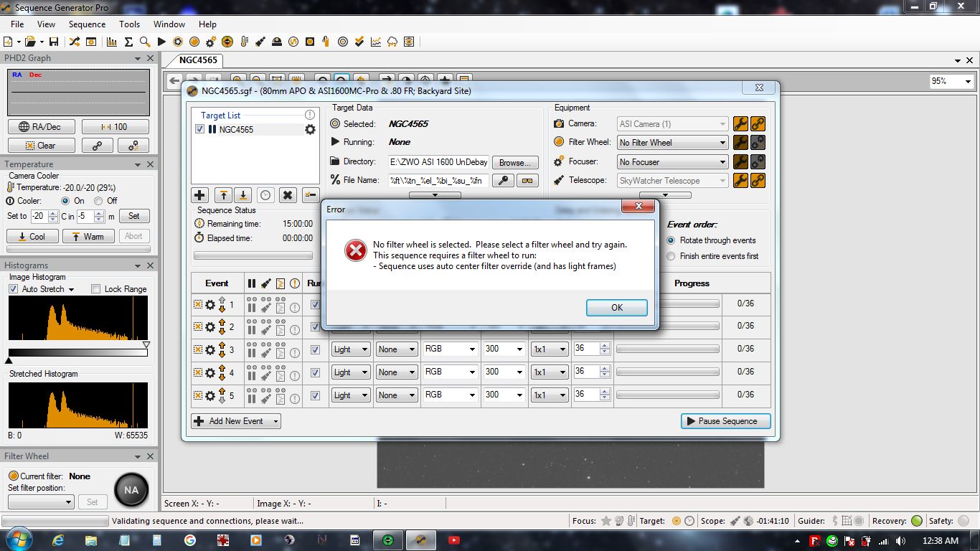The height and width of the screenshot is (551, 980).
Task: Select the cooler Off radio button
Action: (x=99, y=201)
